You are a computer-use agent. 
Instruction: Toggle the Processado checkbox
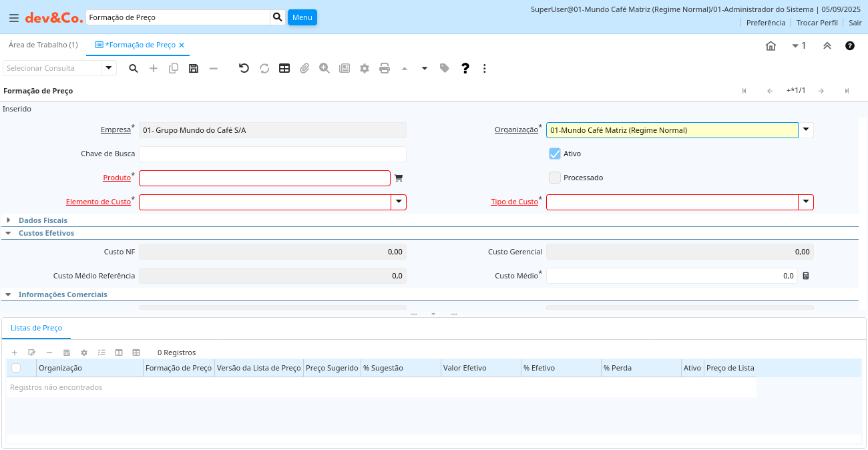point(555,178)
